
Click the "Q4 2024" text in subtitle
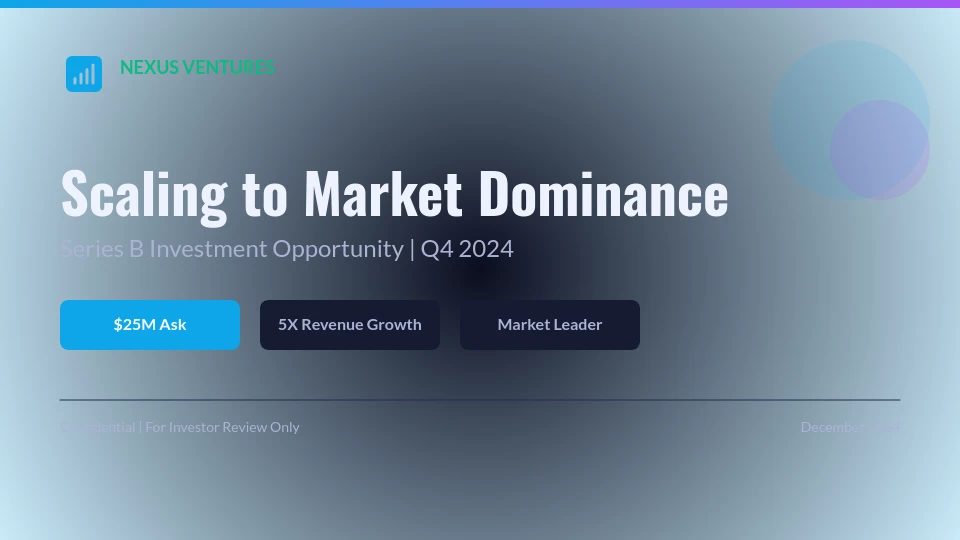[x=467, y=249]
